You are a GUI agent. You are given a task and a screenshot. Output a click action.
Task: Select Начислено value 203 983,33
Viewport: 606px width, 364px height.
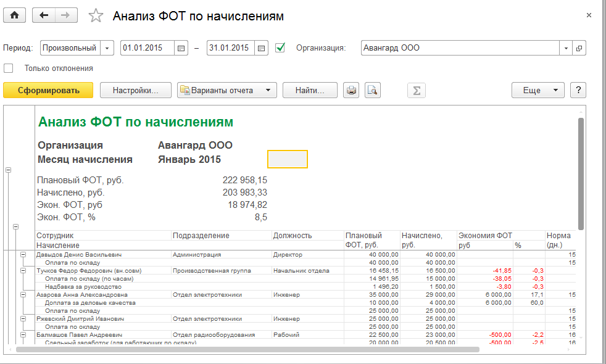(x=244, y=192)
